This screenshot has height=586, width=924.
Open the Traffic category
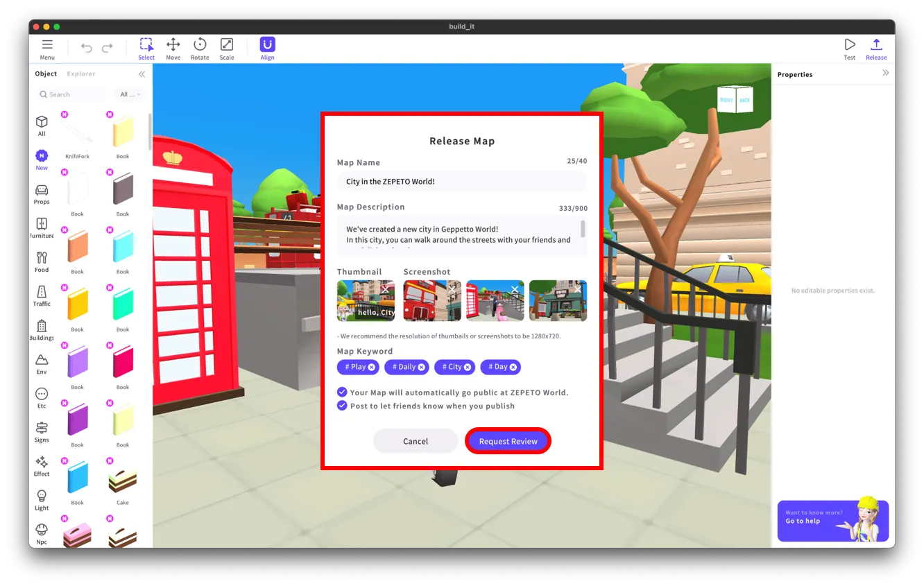(42, 295)
